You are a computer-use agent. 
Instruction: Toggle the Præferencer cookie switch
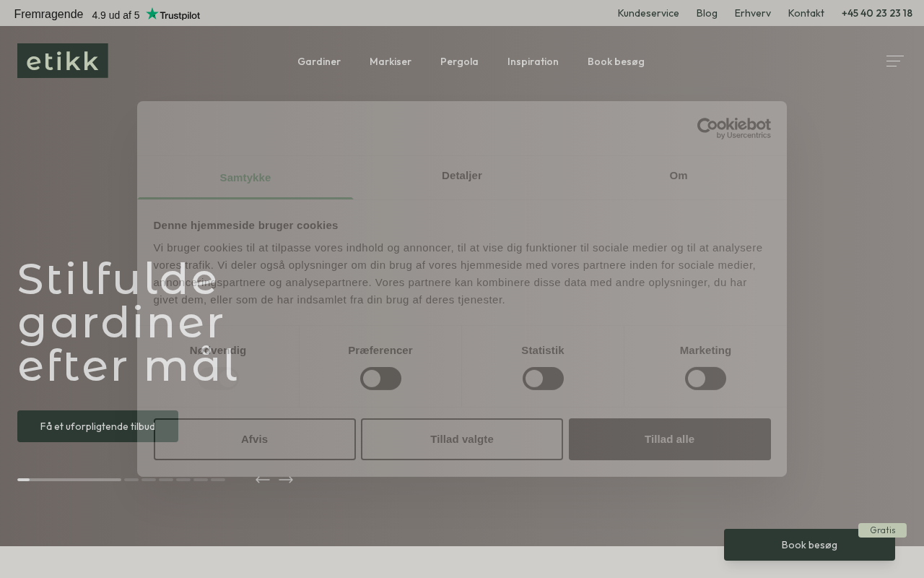coord(380,379)
